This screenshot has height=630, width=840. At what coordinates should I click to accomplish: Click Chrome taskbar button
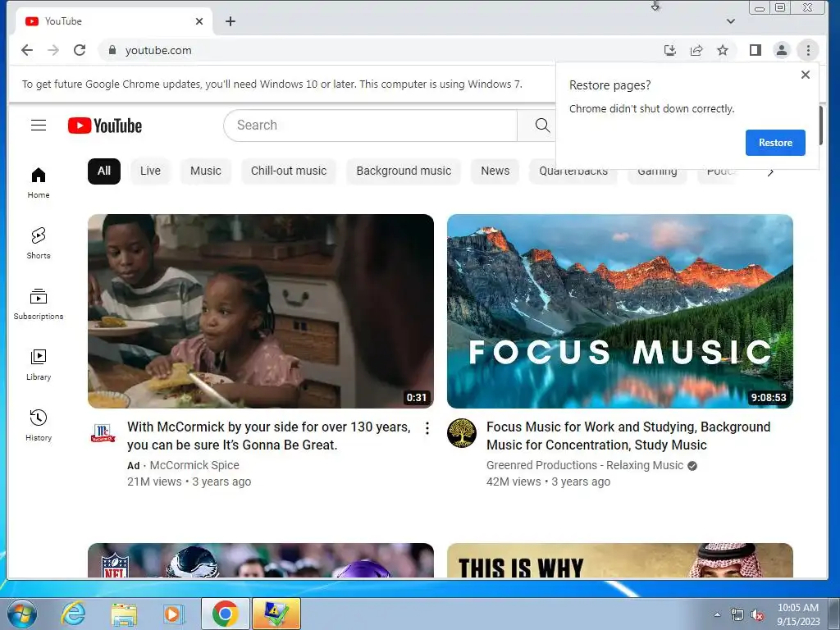coord(226,614)
